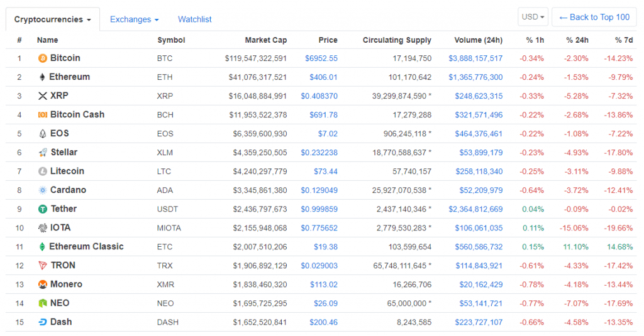Switch to the Watchlist tab

[194, 19]
